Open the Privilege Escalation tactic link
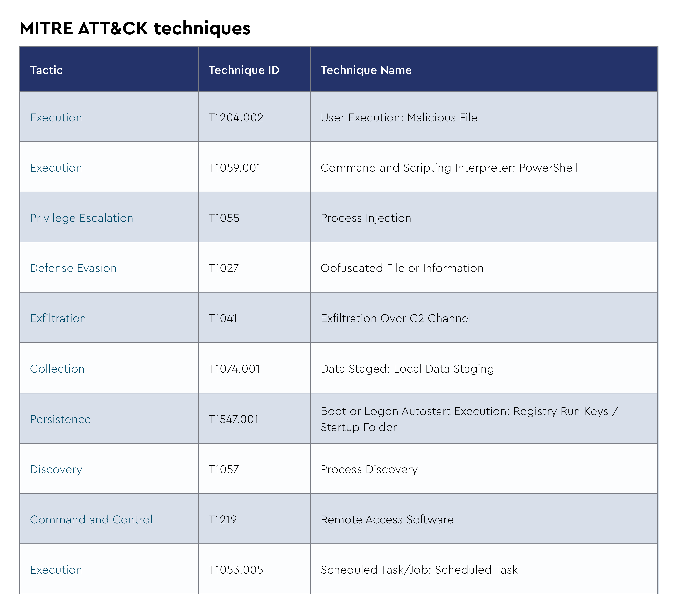The width and height of the screenshot is (678, 616). 81,218
